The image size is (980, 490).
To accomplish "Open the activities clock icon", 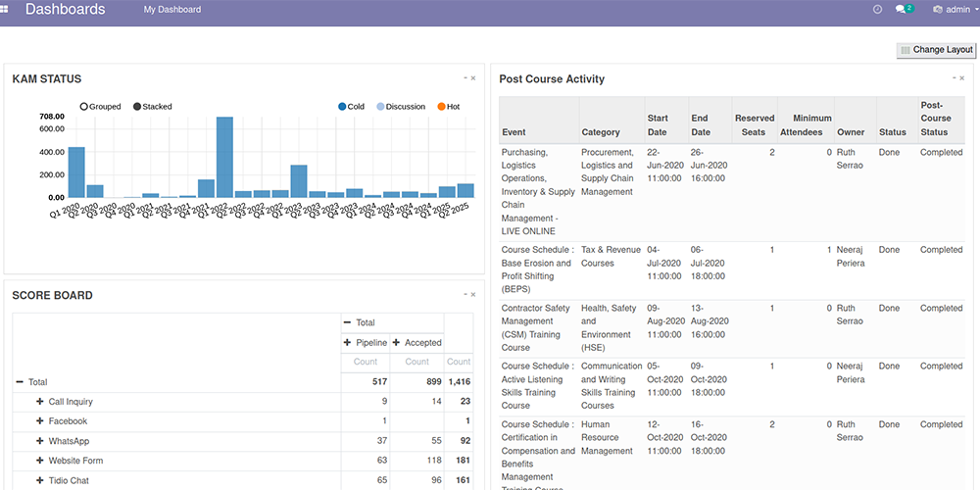I will point(877,9).
